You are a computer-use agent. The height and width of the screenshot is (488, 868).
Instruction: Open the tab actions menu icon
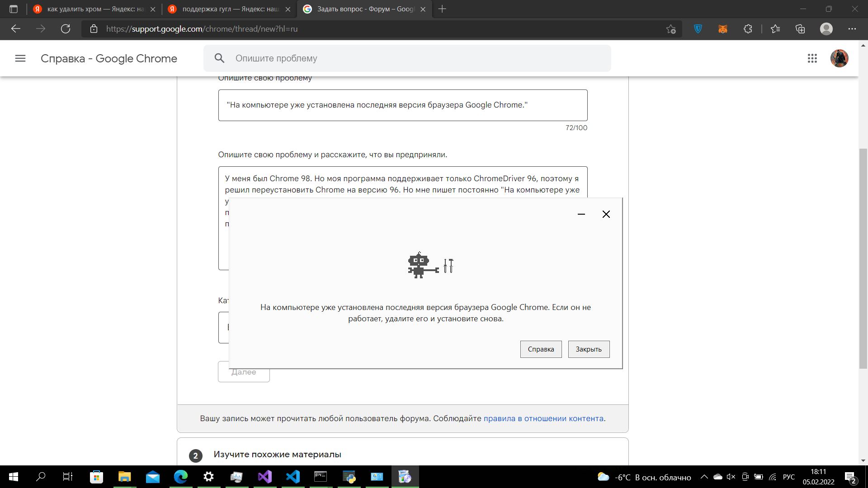[x=14, y=9]
